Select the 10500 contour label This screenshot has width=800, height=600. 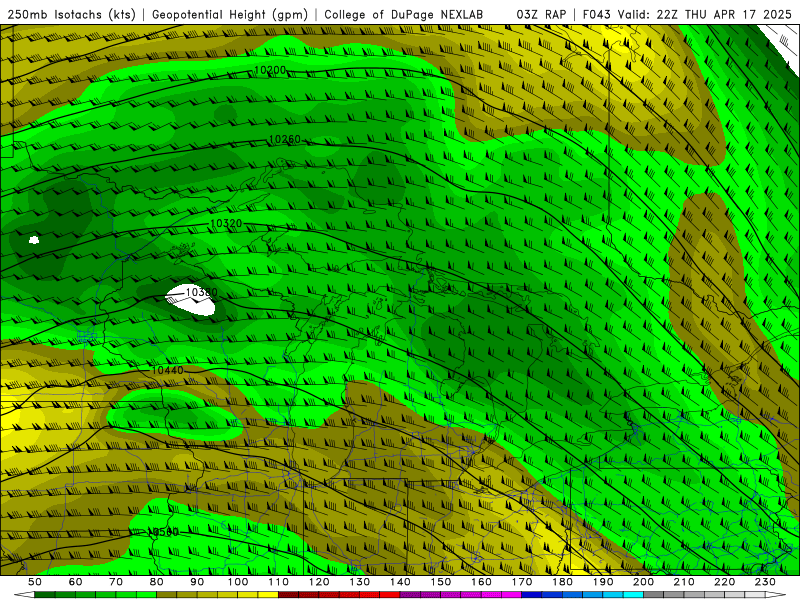click(x=163, y=532)
